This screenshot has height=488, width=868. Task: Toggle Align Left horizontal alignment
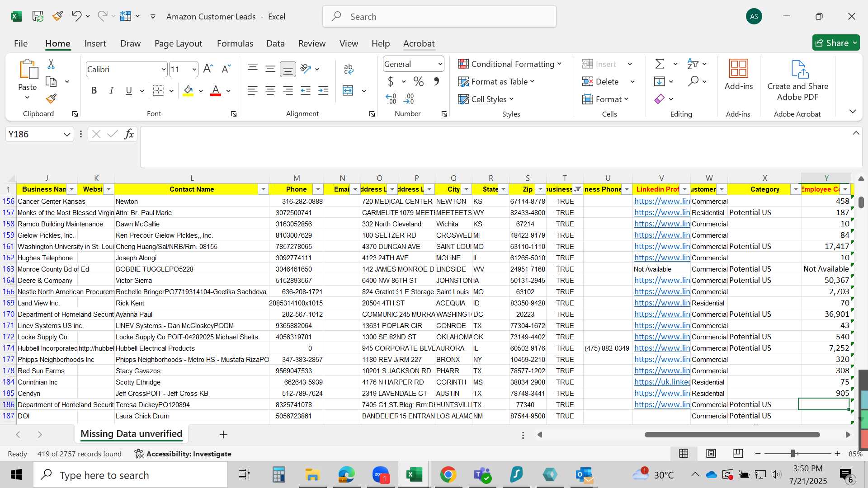click(x=253, y=90)
